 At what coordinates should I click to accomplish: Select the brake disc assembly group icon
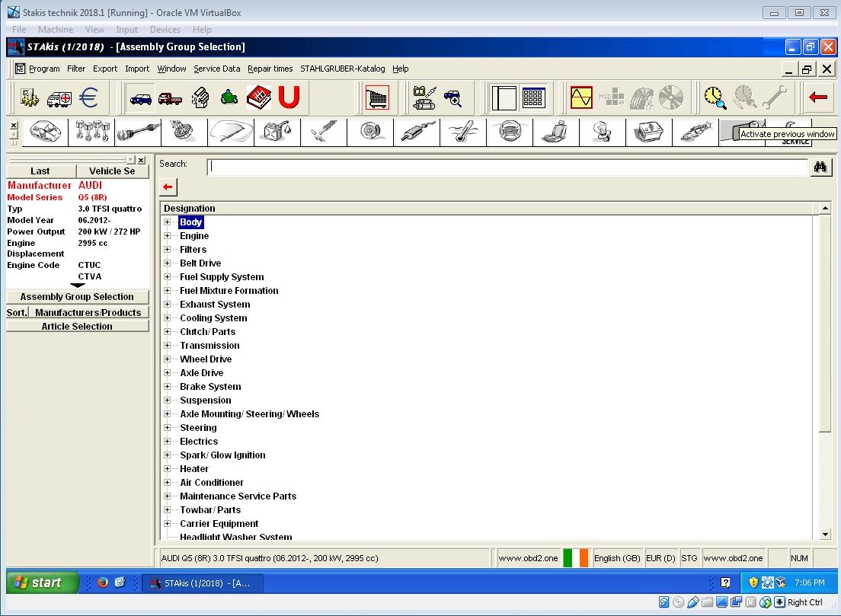click(x=370, y=132)
